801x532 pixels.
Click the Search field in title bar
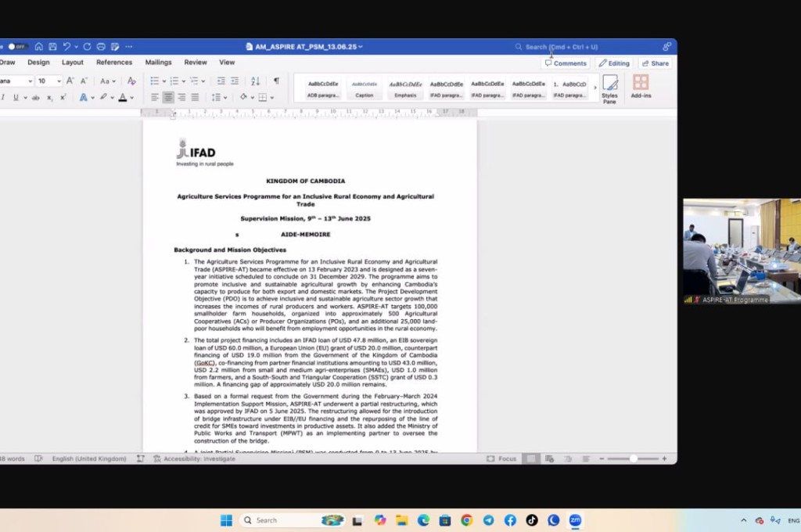[x=562, y=46]
